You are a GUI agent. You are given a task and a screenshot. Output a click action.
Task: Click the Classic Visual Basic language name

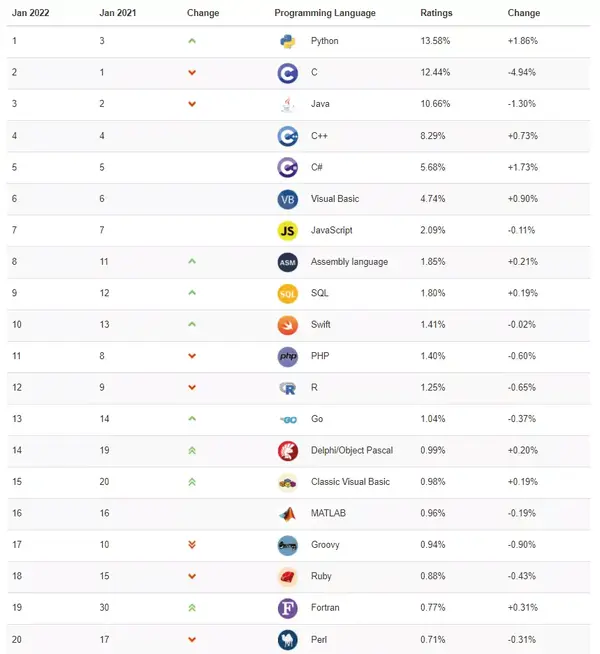[x=350, y=482]
